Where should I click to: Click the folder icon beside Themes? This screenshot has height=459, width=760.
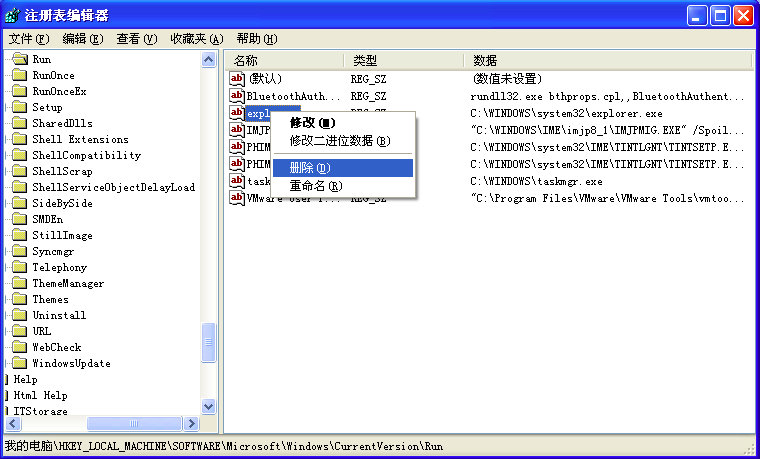click(20, 299)
